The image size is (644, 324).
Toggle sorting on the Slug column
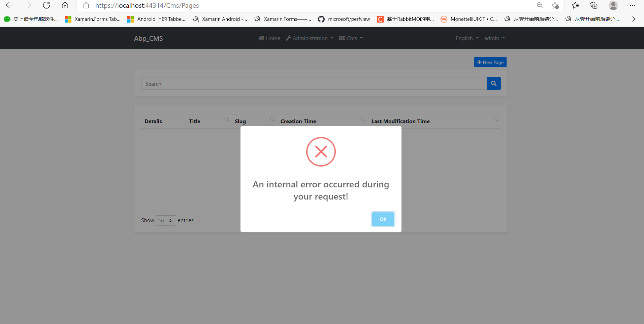pos(272,119)
